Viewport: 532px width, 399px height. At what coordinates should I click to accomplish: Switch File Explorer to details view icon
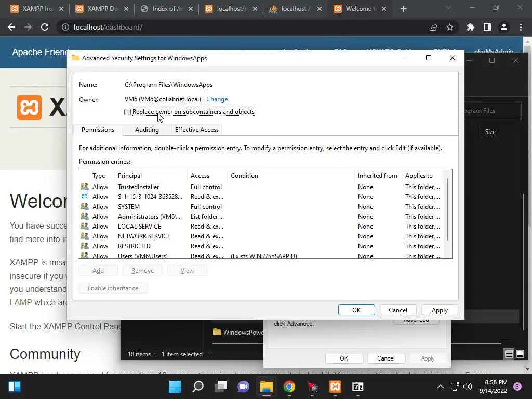(509, 354)
